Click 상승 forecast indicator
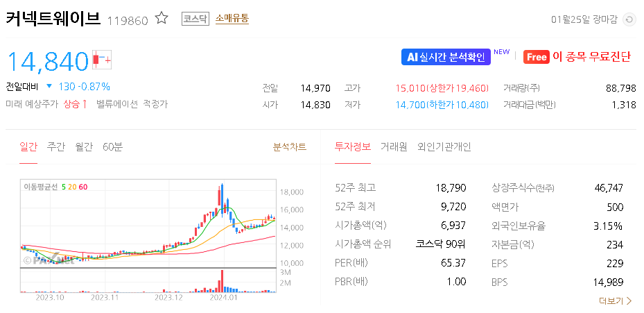This screenshot has width=644, height=313. 75,104
